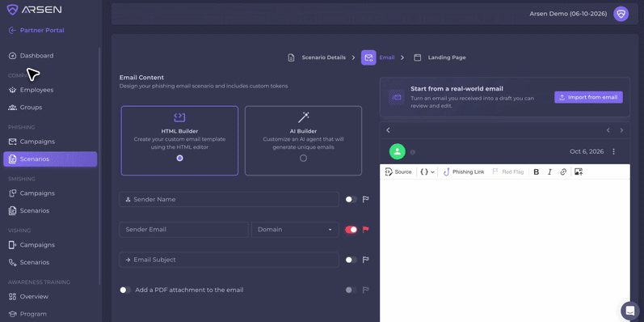Click the Arsen Demo (06-10-2026) label
The image size is (644, 322).
coord(568,14)
